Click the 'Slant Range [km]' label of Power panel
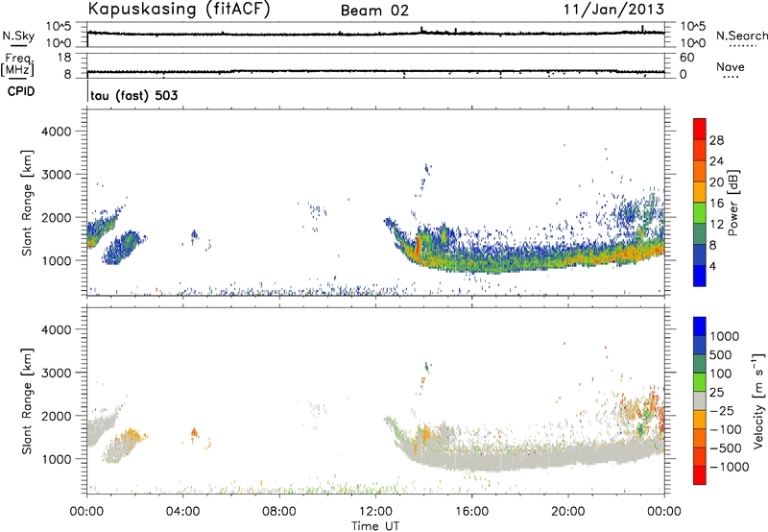This screenshot has width=768, height=532. click(27, 203)
